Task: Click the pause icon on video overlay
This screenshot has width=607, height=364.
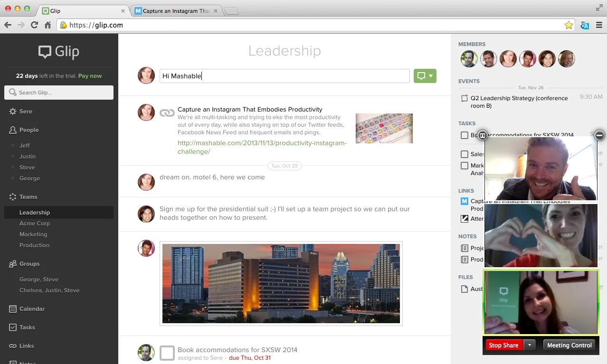Action: click(483, 135)
